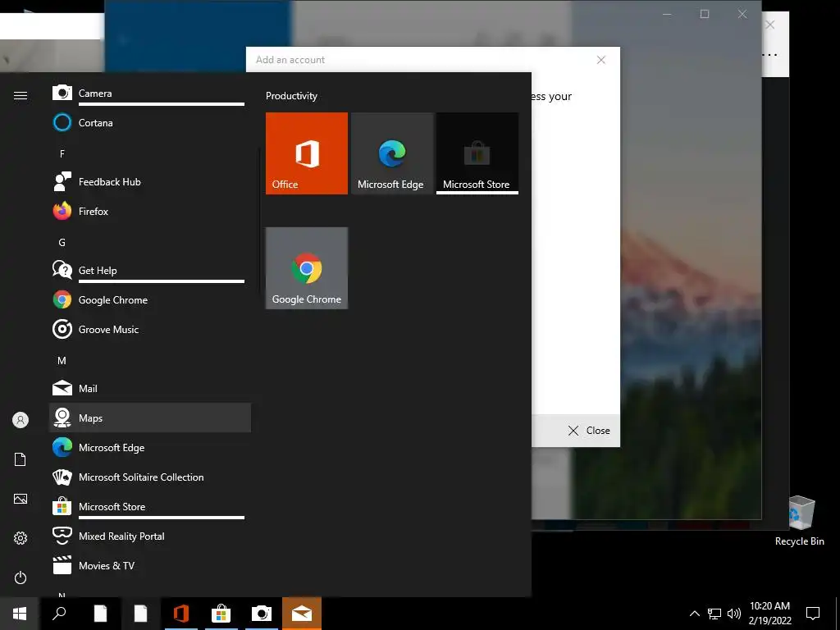Open volume control in tray

[x=734, y=614]
